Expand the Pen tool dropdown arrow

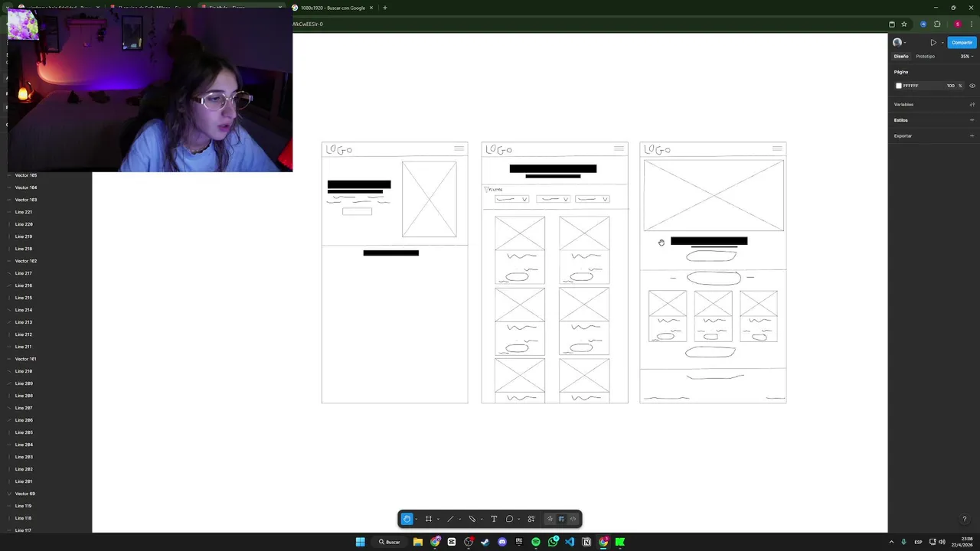click(x=481, y=519)
